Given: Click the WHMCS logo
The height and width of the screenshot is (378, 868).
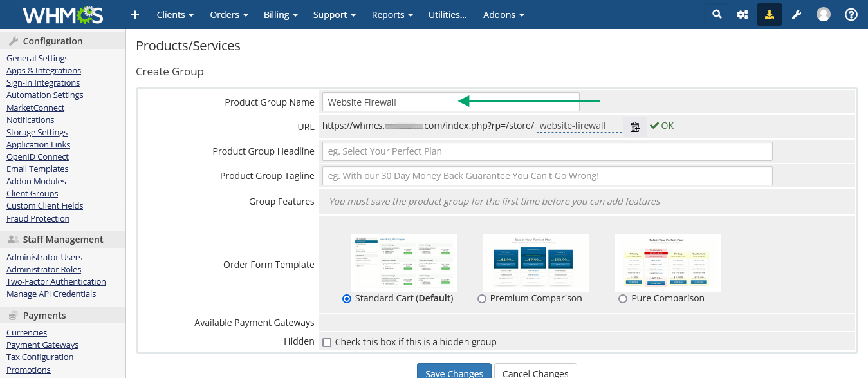Looking at the screenshot, I should point(62,14).
